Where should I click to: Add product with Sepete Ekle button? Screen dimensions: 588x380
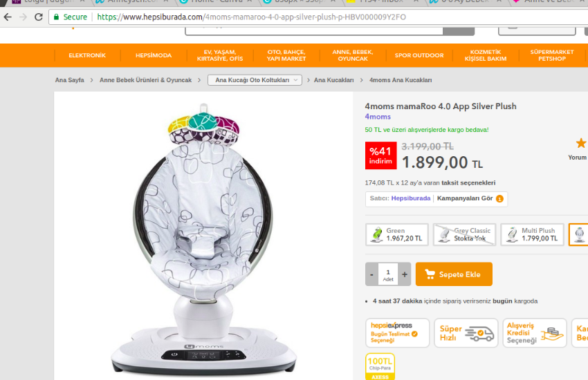pos(454,274)
